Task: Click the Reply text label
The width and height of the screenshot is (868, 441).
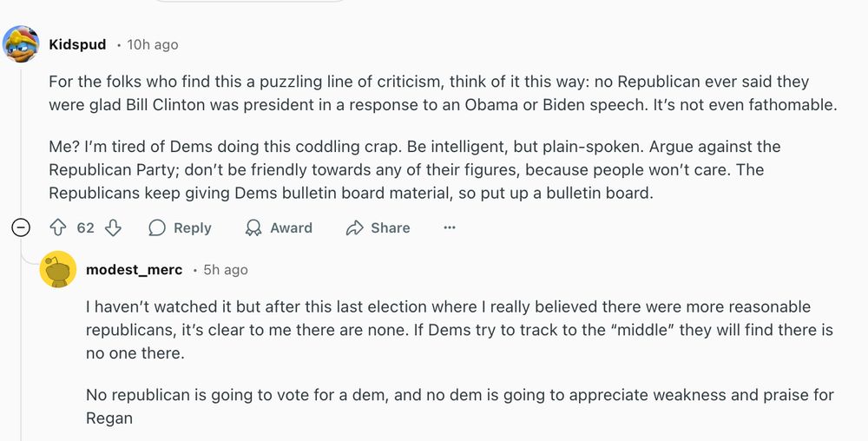Action: 192,227
